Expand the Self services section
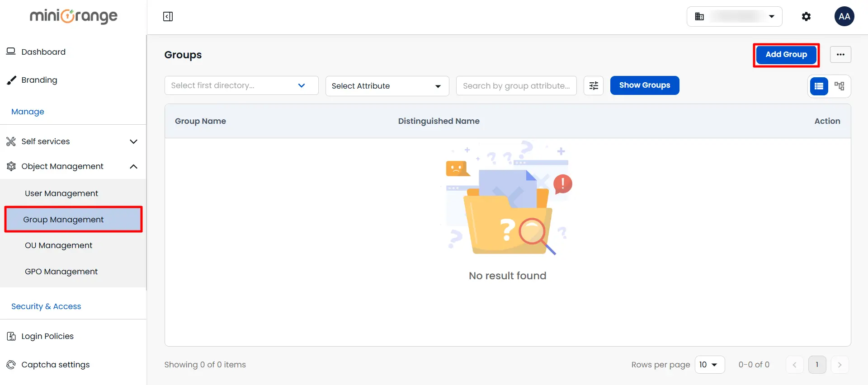Viewport: 868px width, 385px height. (73, 141)
